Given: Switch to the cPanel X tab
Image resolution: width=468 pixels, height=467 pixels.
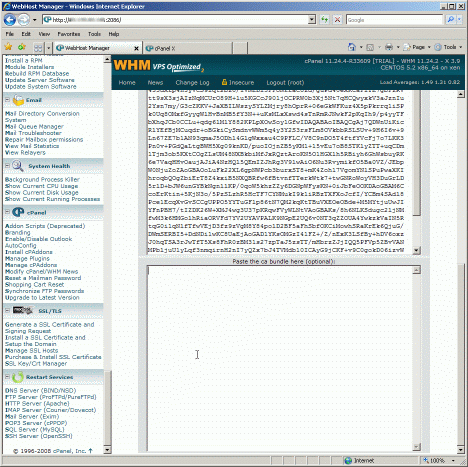Looking at the screenshot, I should (188, 48).
